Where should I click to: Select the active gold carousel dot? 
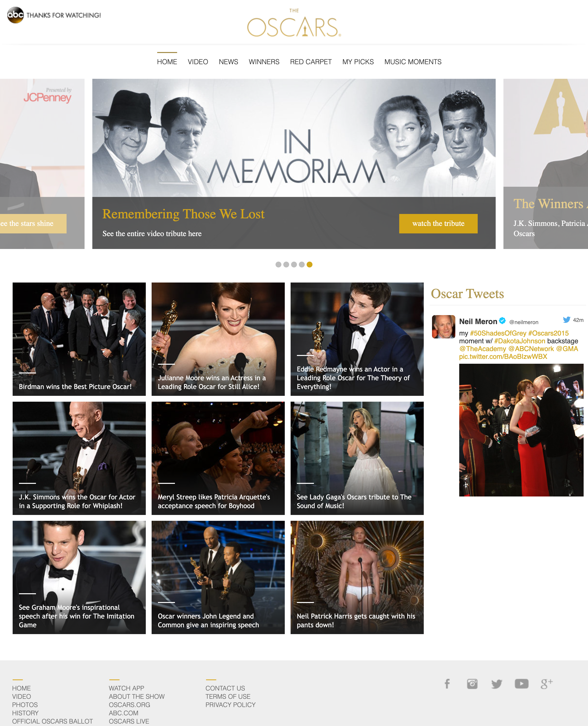[x=309, y=264]
